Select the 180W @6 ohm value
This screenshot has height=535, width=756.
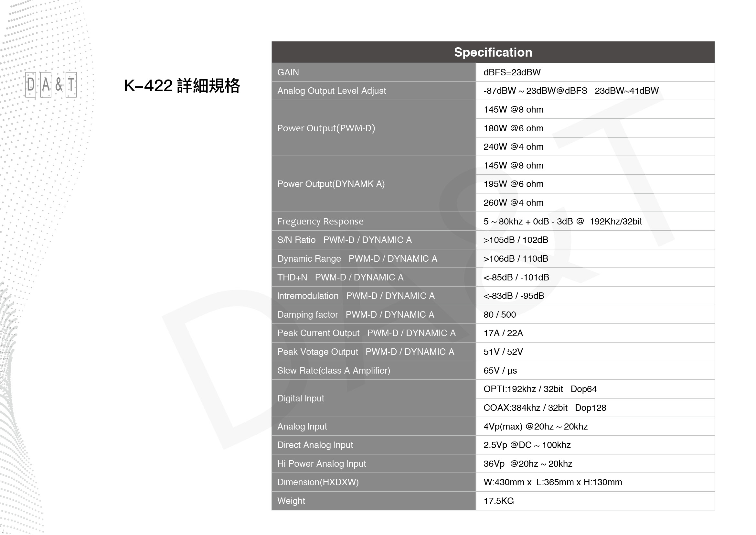pos(513,128)
